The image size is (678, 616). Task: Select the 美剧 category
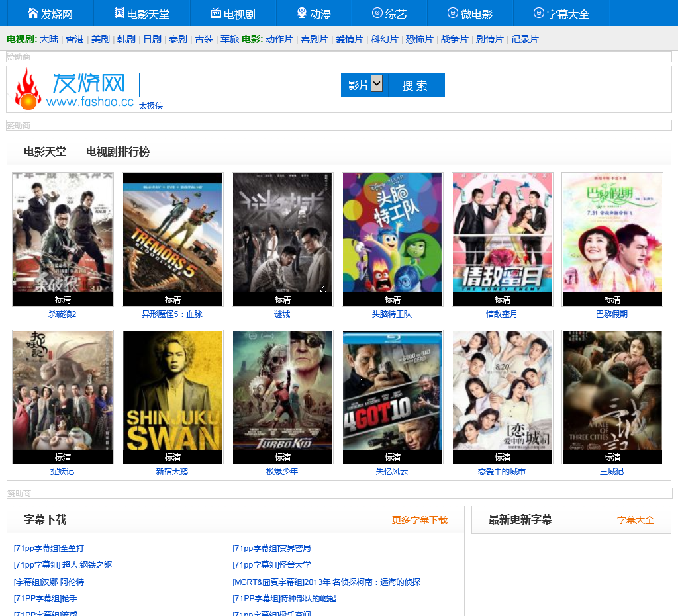101,39
